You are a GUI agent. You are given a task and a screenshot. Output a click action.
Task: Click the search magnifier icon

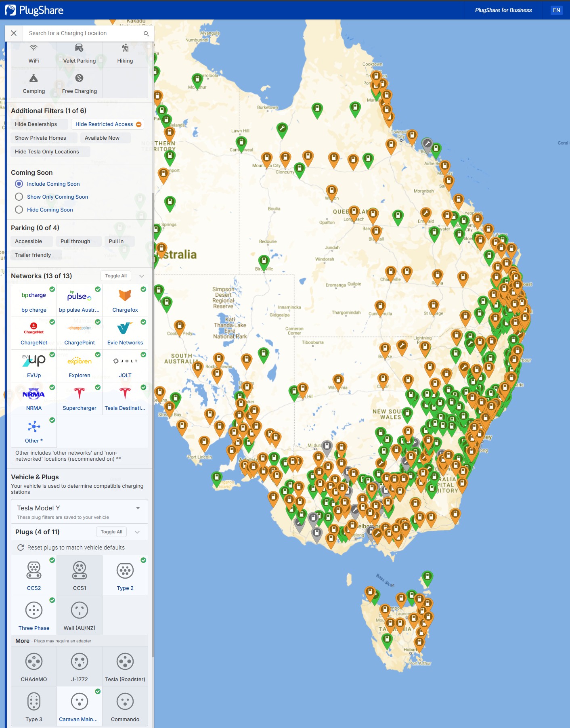(146, 34)
